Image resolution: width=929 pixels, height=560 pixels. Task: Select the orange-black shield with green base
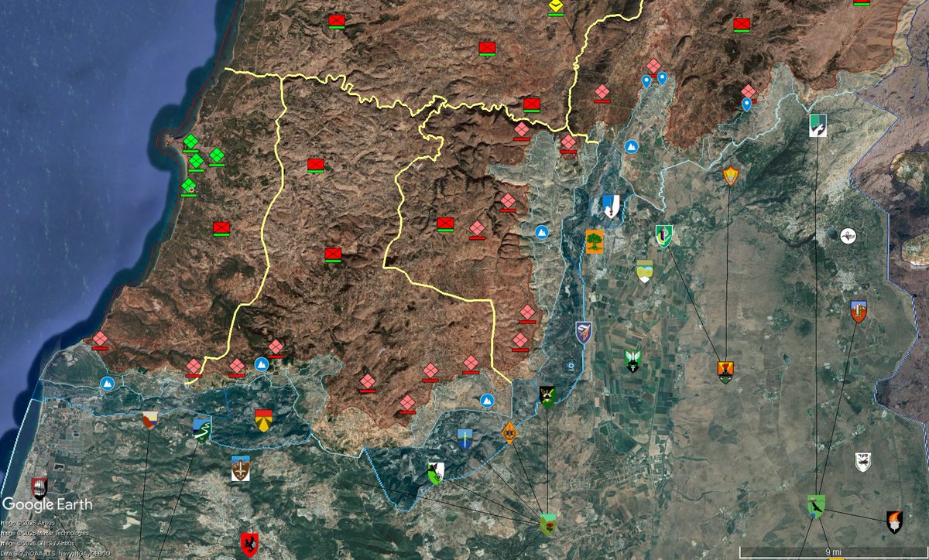click(x=725, y=372)
